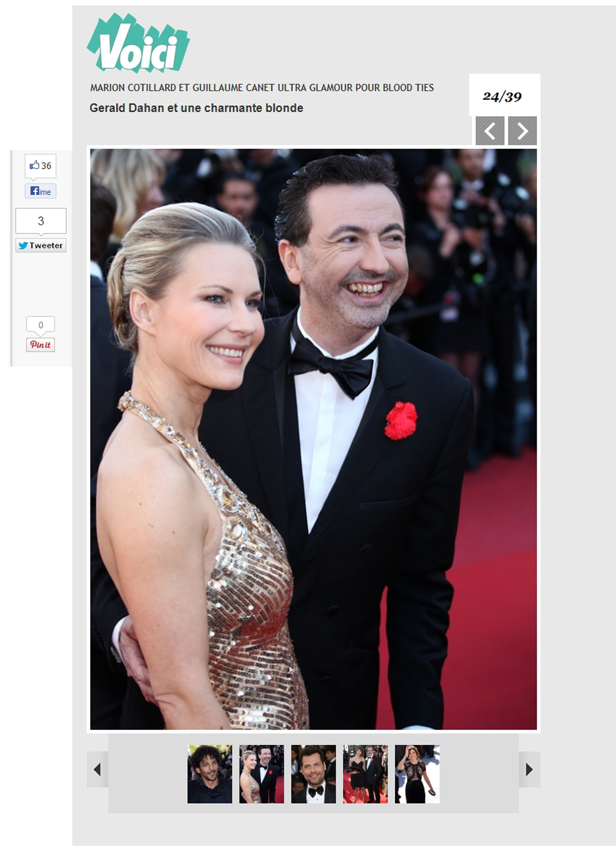Open the thumbnail of the woman in black lace
This screenshot has width=616, height=863.
(x=417, y=774)
